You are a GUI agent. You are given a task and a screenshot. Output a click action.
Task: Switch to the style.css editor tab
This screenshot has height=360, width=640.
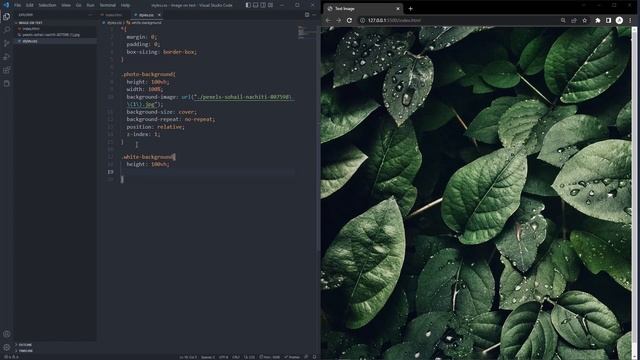pos(146,15)
